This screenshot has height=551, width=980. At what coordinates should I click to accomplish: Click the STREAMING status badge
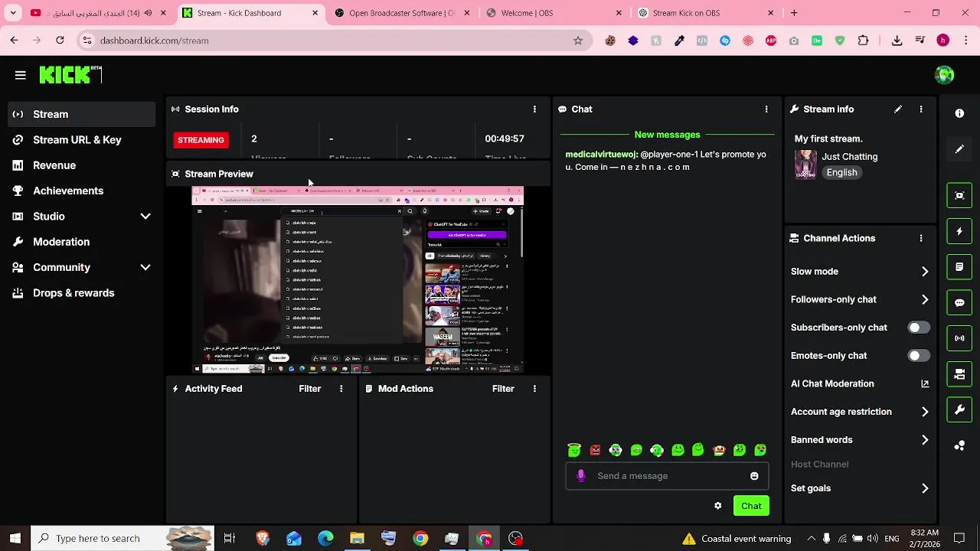(201, 140)
